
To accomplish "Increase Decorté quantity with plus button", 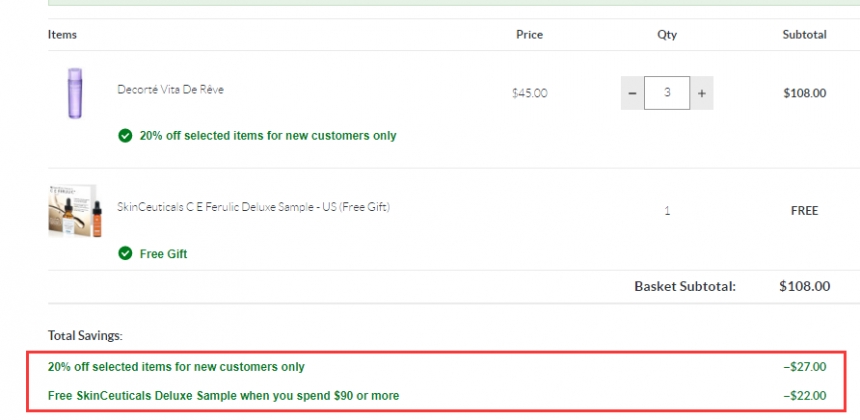I will tap(701, 93).
